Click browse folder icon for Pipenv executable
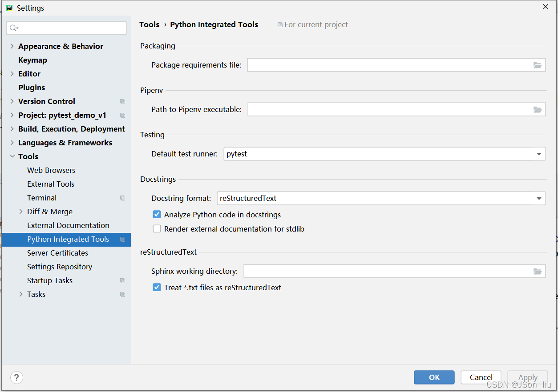The height and width of the screenshot is (392, 558). pyautogui.click(x=538, y=110)
